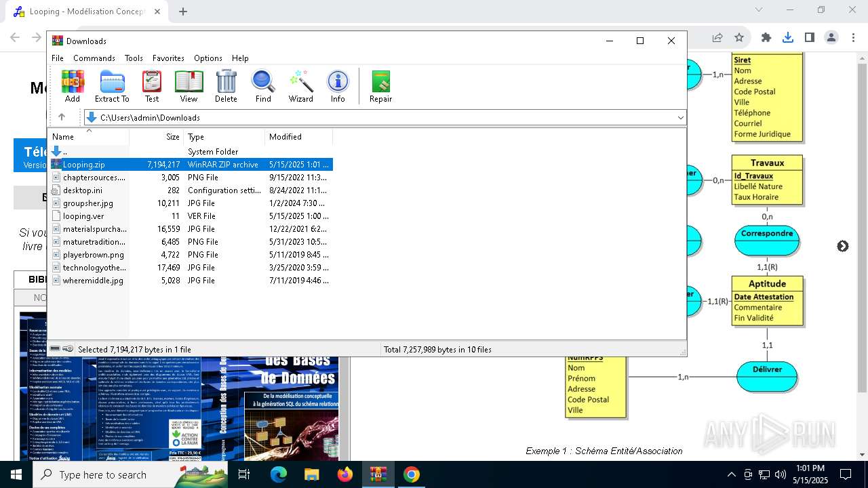The height and width of the screenshot is (488, 868).
Task: Click the Extract To toolbar icon
Action: [x=112, y=86]
